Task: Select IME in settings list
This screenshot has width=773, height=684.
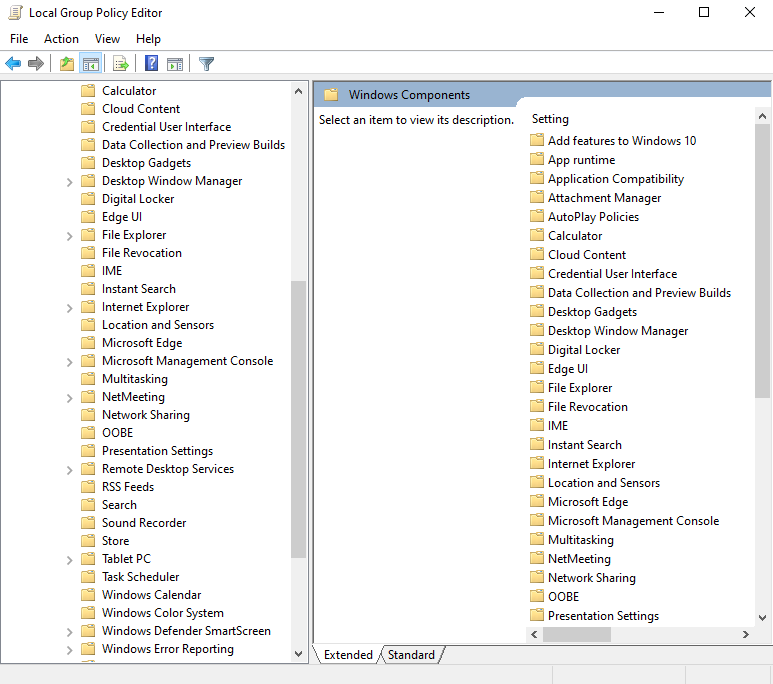Action: click(558, 426)
